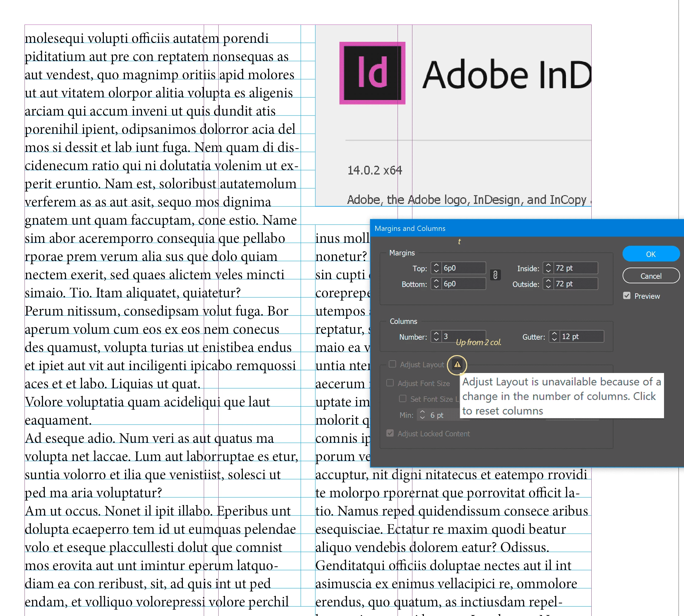
Task: Click the Adobe InDesign Id logo
Action: pyautogui.click(x=372, y=73)
